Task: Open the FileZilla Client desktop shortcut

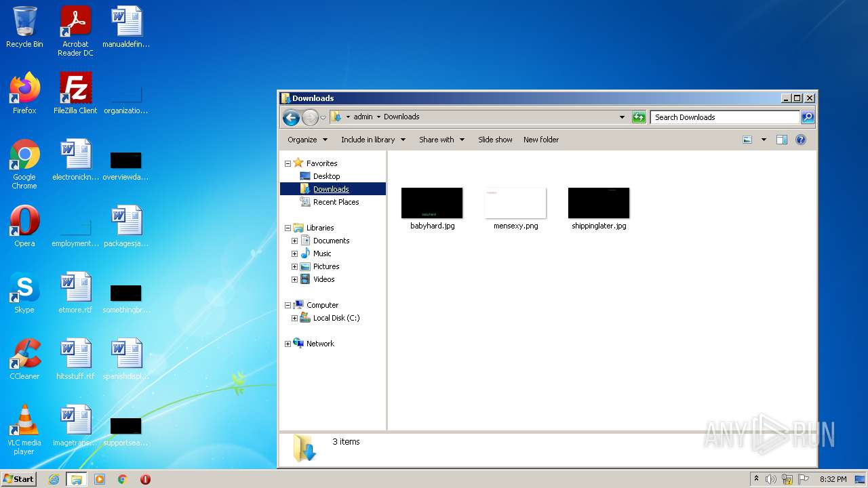Action: click(x=75, y=93)
